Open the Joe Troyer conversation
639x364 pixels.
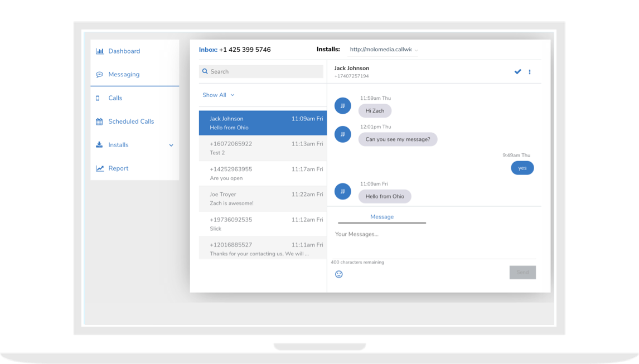263,199
